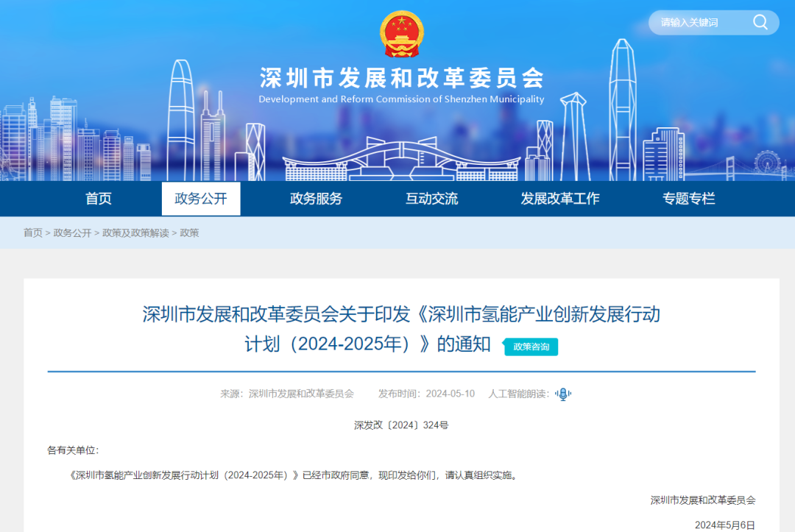Open the 互动交流 navigation tab
Viewport: 795px width, 532px height.
[431, 199]
